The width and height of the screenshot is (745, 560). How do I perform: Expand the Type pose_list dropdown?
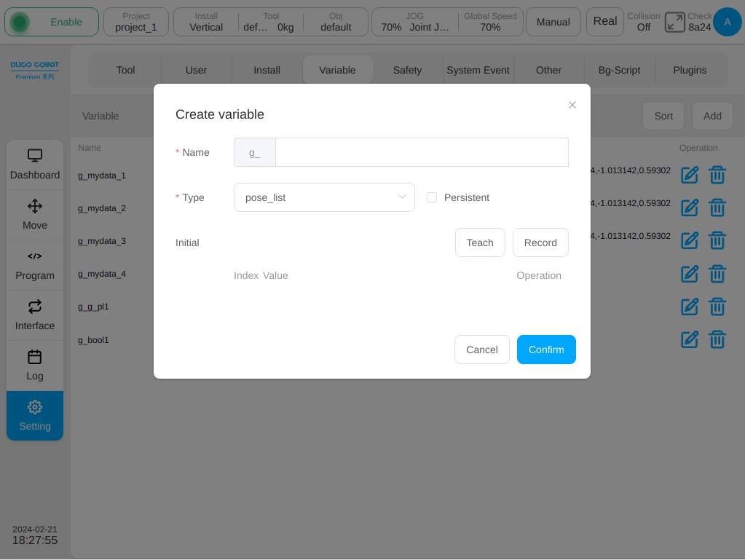[324, 197]
